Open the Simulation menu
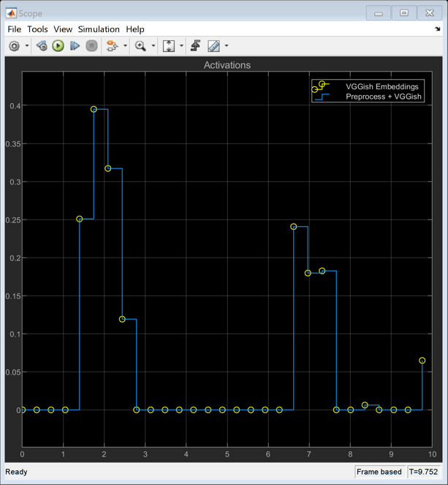Image resolution: width=448 pixels, height=485 pixels. coord(99,29)
